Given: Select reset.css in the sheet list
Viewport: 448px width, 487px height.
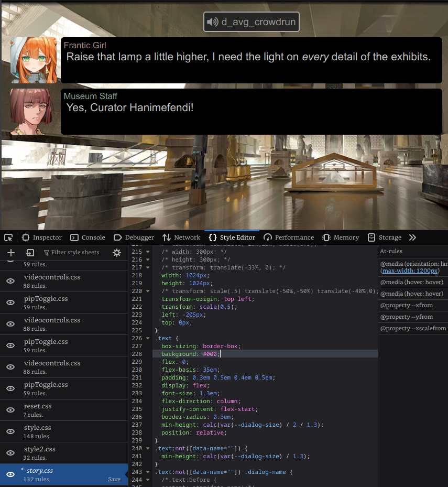Looking at the screenshot, I should (64, 410).
